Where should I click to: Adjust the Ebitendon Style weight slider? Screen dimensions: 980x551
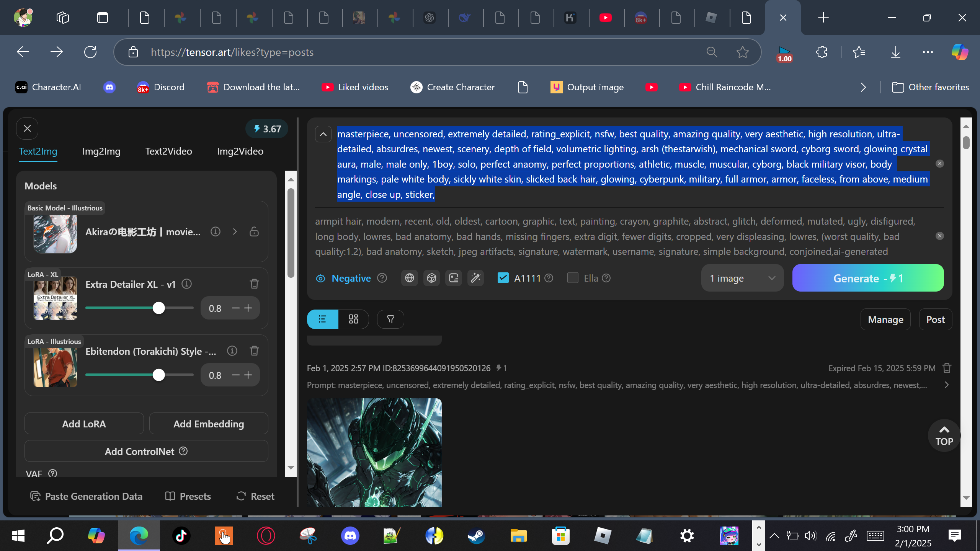click(x=158, y=375)
